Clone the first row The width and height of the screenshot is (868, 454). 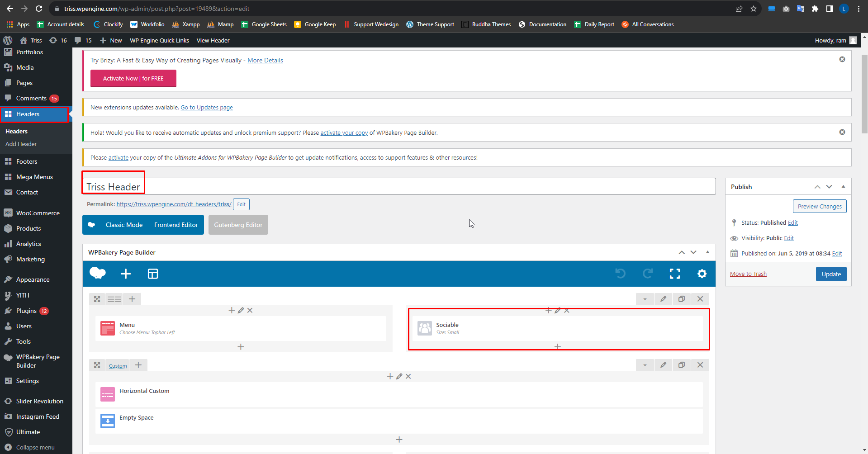click(682, 299)
